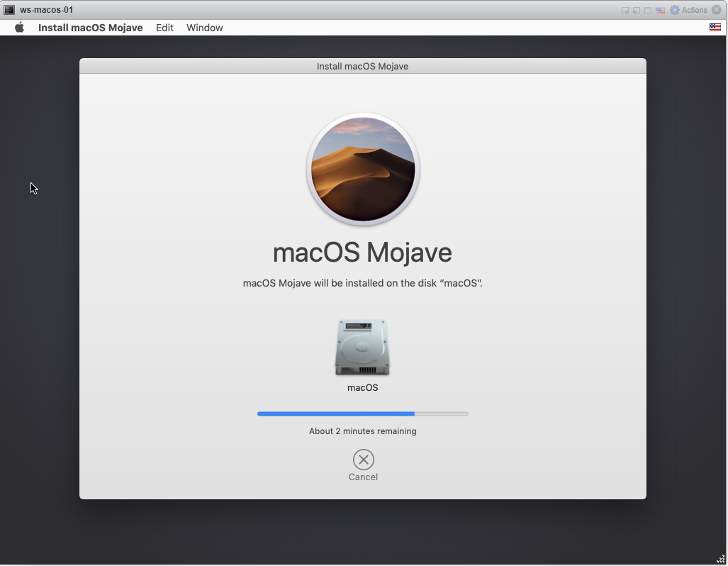Select the empty-window console size icon
The height and width of the screenshot is (566, 728).
(648, 10)
